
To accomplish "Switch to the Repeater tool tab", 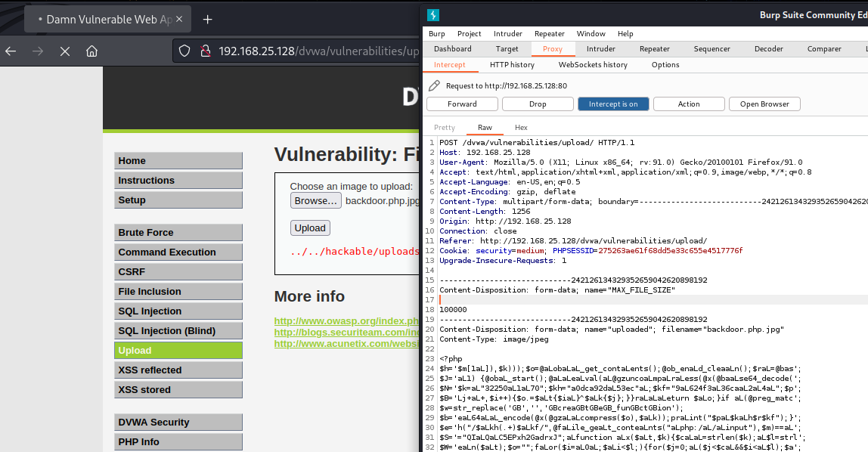I will click(x=654, y=48).
